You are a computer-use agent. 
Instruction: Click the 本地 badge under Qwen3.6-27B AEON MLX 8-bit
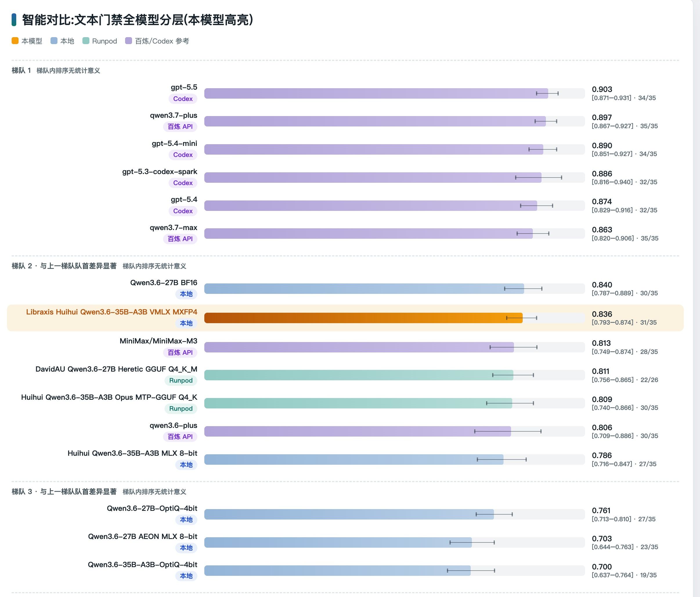click(186, 548)
